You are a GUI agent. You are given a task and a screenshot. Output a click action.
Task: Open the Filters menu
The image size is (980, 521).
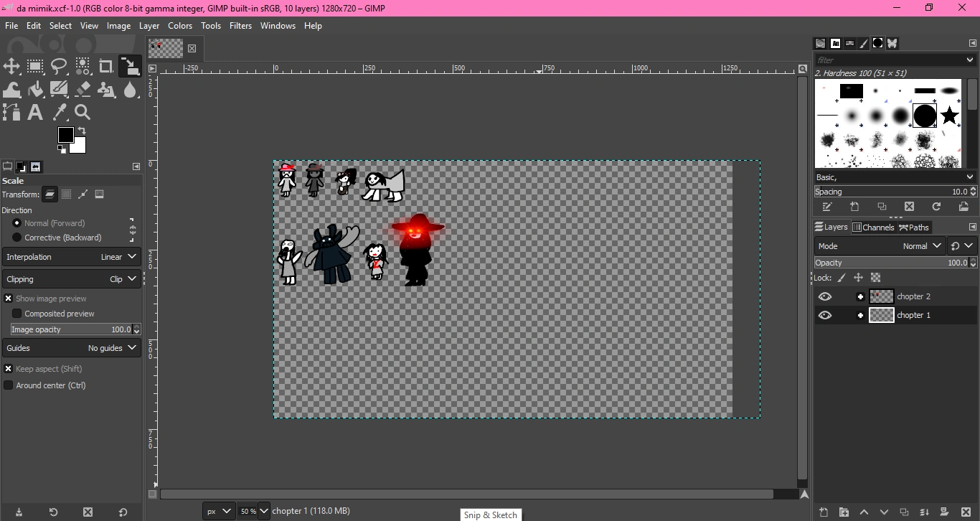click(x=240, y=26)
